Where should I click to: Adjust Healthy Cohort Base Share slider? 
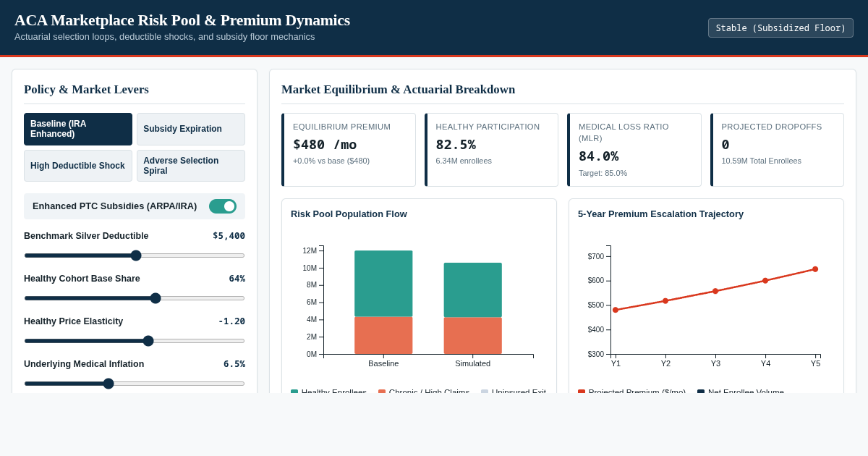(135, 298)
